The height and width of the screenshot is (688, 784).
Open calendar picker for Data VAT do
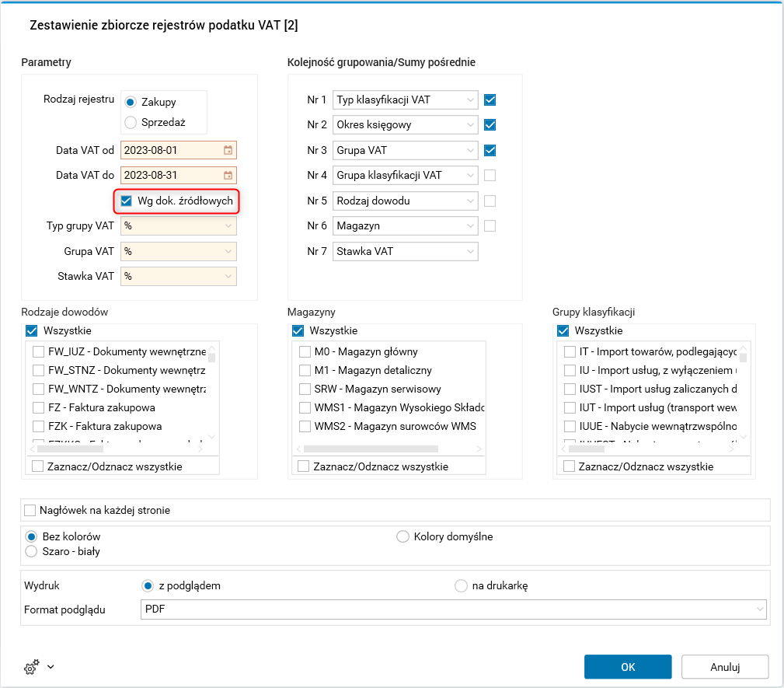pyautogui.click(x=228, y=175)
